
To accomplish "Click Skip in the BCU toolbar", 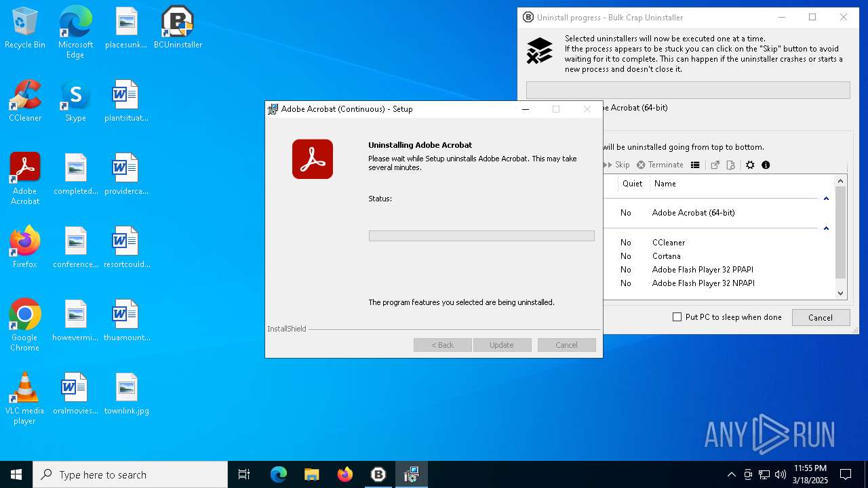I will tap(616, 165).
